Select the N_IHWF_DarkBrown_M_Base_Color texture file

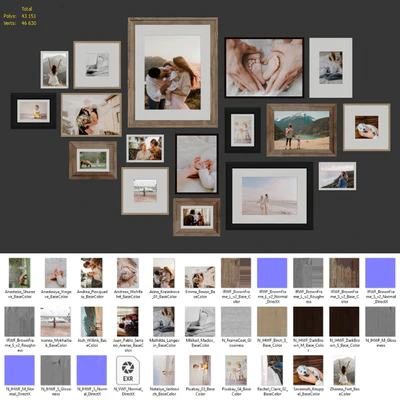coord(308,322)
